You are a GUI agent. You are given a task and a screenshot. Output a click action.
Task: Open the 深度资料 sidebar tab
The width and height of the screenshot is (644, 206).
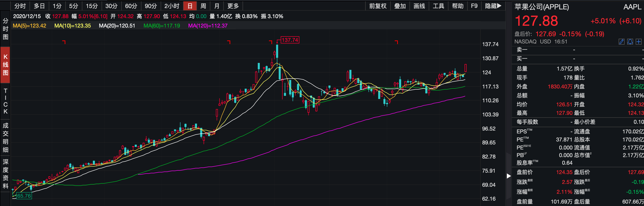tap(5, 174)
